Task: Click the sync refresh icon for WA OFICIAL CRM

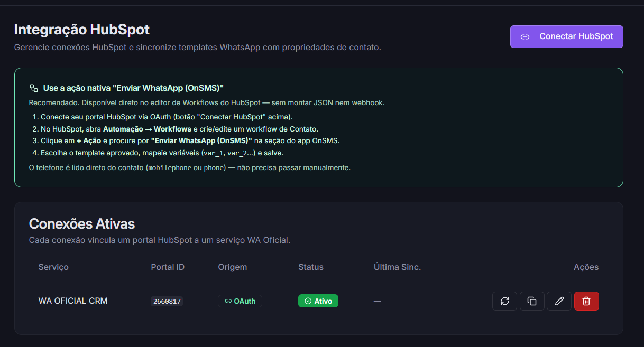Action: 504,301
